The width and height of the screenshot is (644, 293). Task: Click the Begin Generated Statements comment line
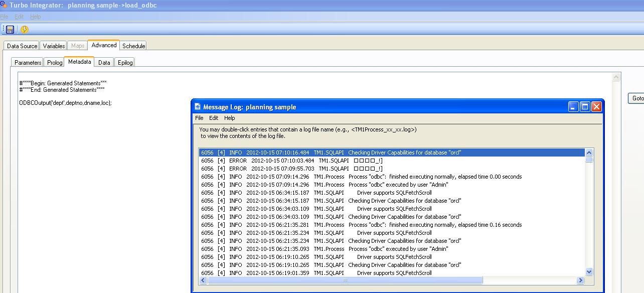click(63, 83)
